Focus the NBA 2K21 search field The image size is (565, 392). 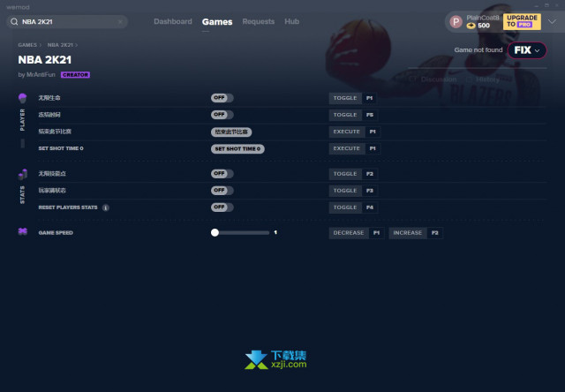pyautogui.click(x=67, y=22)
